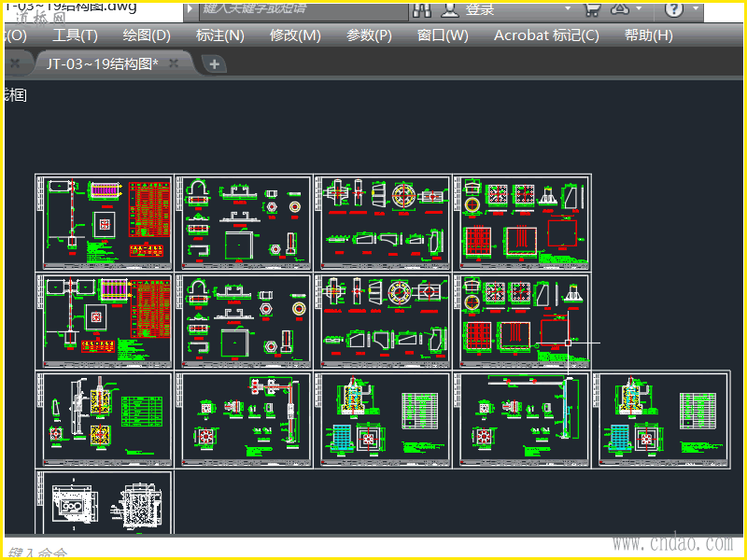Click the large red table in the top-left sheet
Screen dimensions: 747x560
pyautogui.click(x=149, y=209)
